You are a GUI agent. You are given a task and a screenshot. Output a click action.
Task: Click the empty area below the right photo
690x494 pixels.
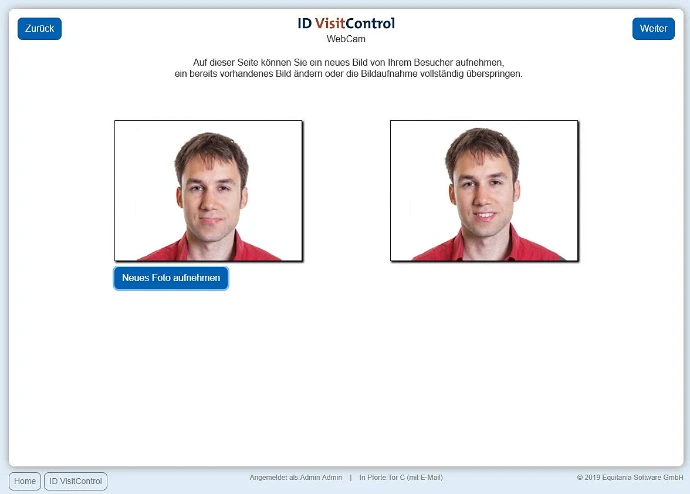click(484, 320)
